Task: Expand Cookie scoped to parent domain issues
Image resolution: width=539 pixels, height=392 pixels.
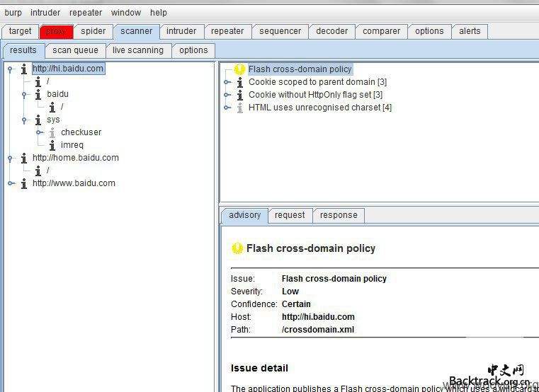Action: click(x=227, y=82)
